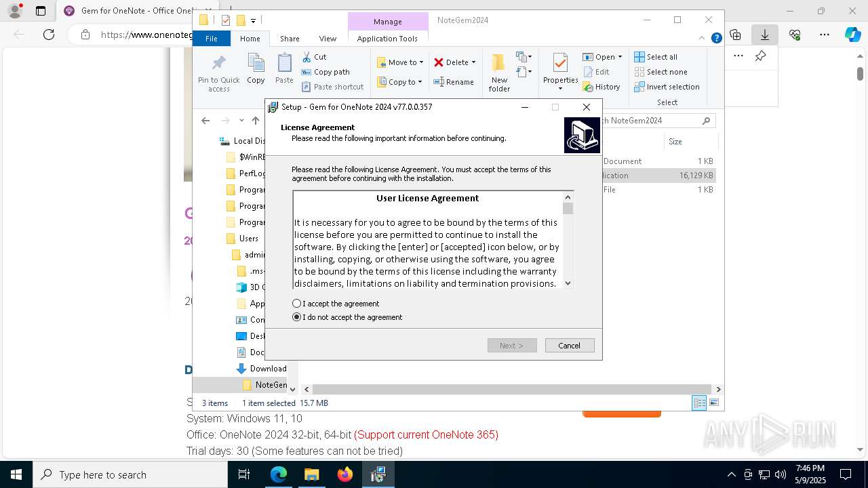The height and width of the screenshot is (488, 868).
Task: Collapse the Explorer ribbon chevron
Action: coord(703,39)
